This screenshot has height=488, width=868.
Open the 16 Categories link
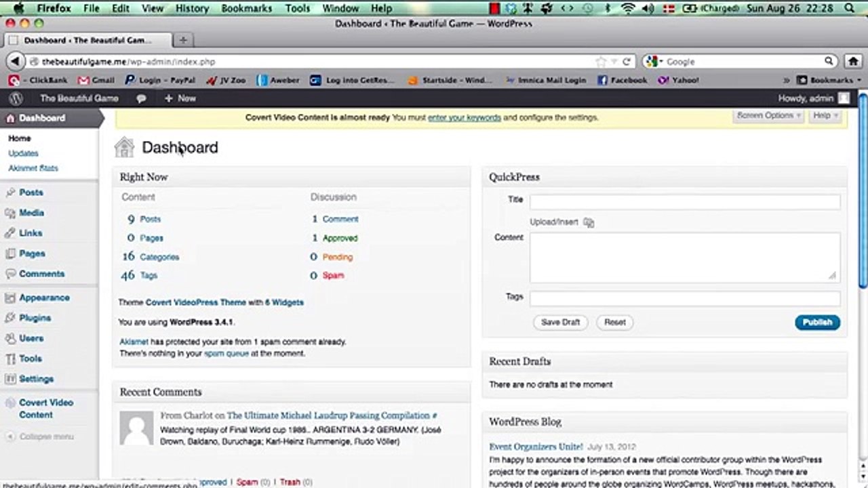[x=151, y=257]
